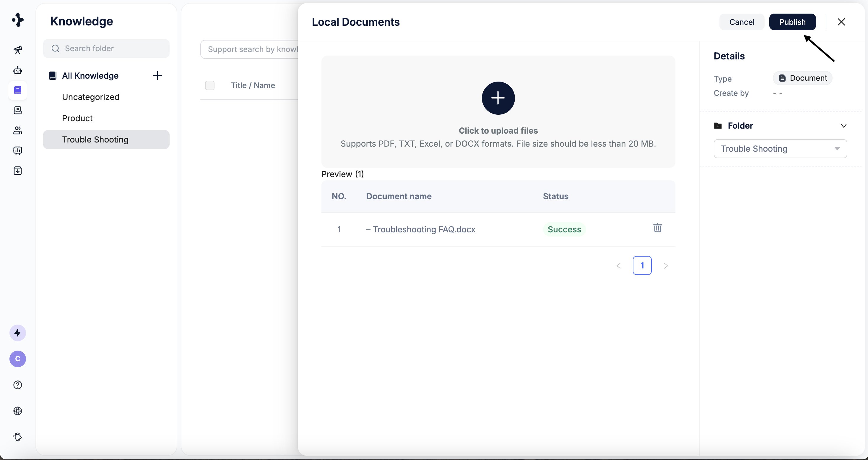Select the Uncategorized folder
Viewport: 868px width, 460px height.
point(106,97)
